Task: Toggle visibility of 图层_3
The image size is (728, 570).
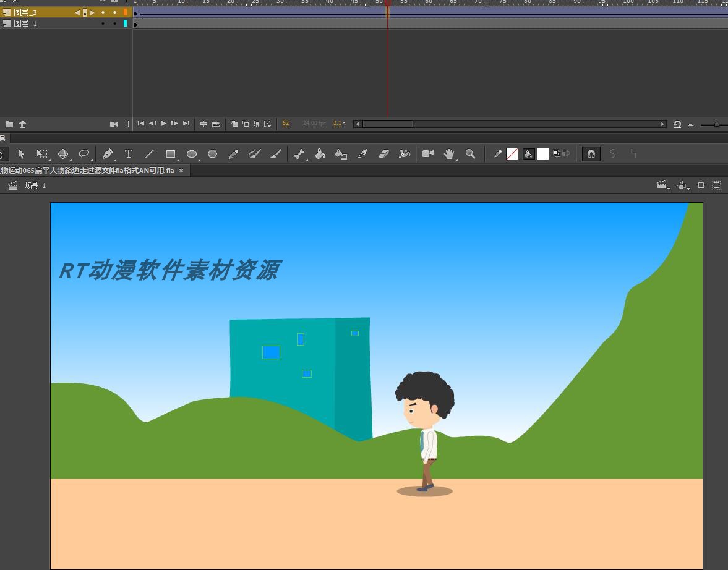Action: 103,12
